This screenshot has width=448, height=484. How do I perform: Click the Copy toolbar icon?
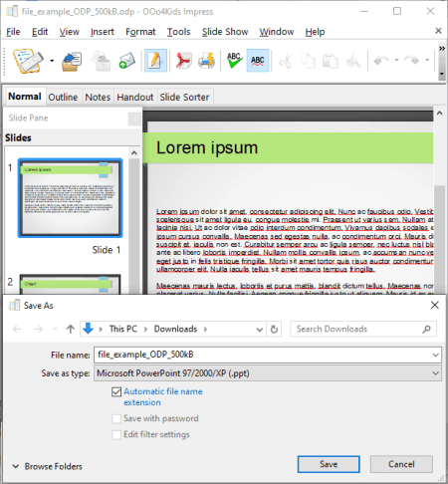pyautogui.click(x=308, y=61)
